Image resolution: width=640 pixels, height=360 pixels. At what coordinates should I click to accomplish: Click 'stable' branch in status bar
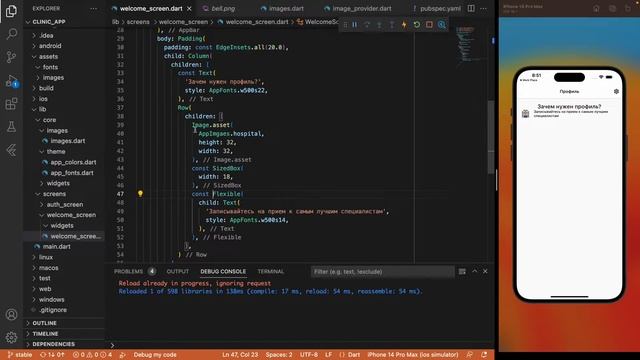pos(20,355)
